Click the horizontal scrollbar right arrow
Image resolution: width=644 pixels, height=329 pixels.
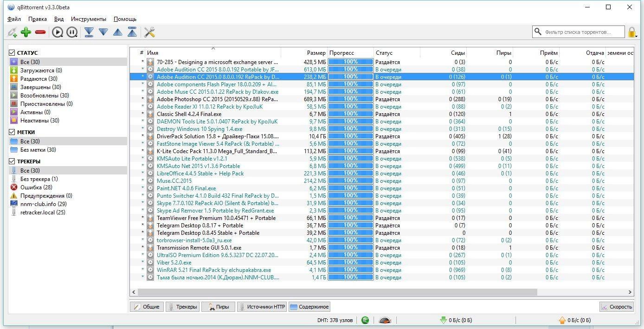click(x=630, y=292)
